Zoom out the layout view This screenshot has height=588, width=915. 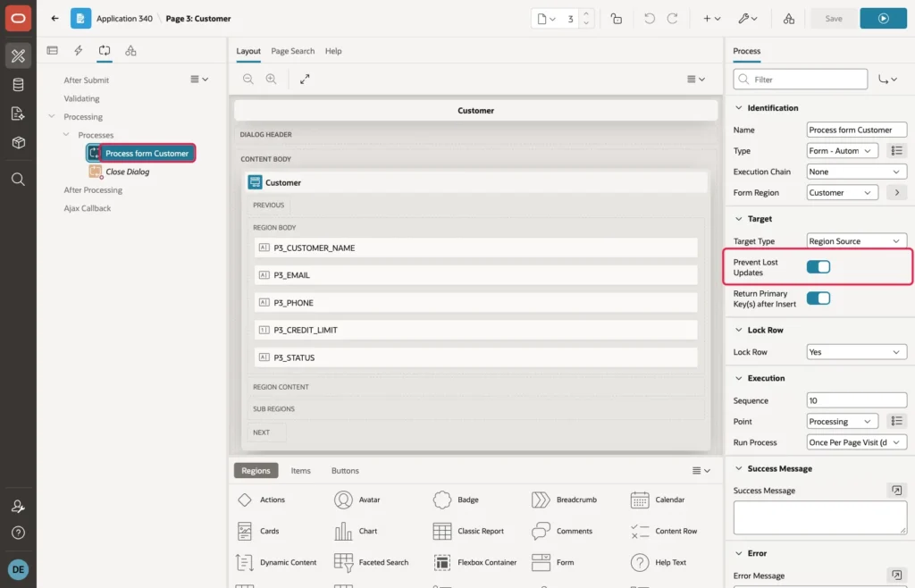point(248,79)
